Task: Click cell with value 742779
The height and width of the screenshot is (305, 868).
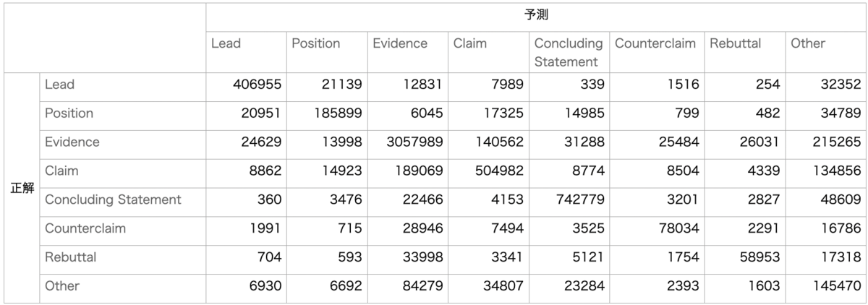Action: coord(569,200)
